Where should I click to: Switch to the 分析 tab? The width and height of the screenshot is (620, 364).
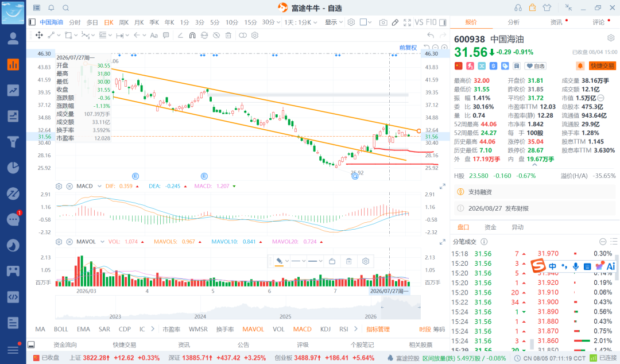pos(514,22)
